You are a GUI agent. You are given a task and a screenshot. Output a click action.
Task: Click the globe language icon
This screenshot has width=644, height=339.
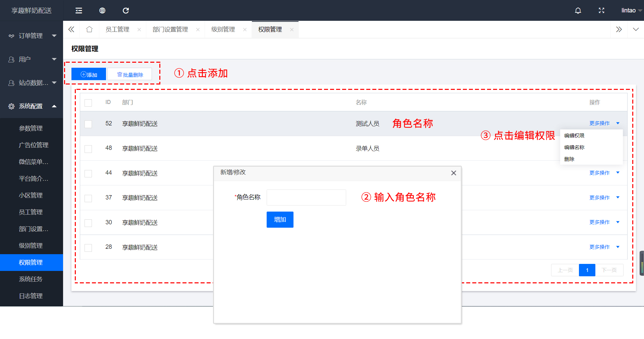point(102,11)
